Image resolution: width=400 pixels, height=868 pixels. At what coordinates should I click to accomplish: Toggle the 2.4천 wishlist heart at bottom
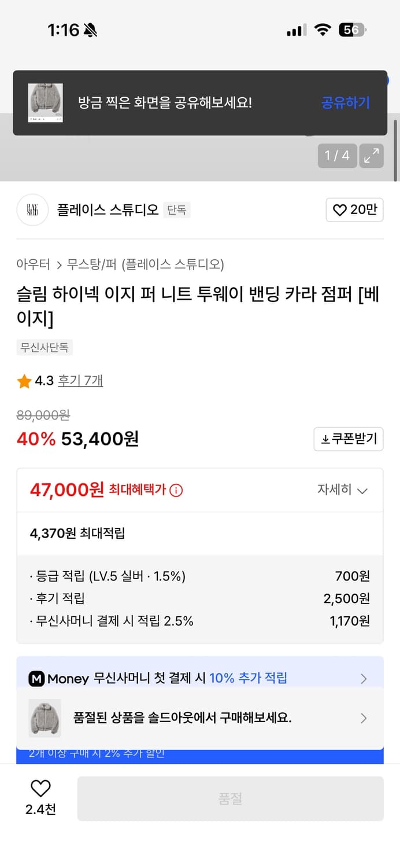click(39, 790)
